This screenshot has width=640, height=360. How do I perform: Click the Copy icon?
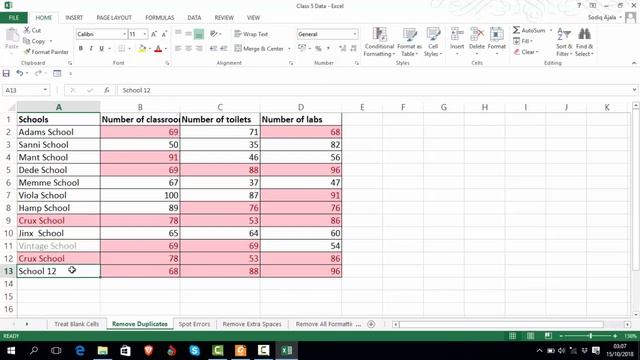tap(27, 41)
